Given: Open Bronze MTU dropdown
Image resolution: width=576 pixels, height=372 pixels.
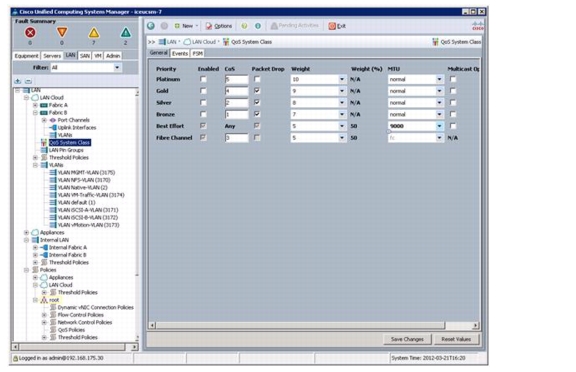Looking at the screenshot, I should [439, 115].
